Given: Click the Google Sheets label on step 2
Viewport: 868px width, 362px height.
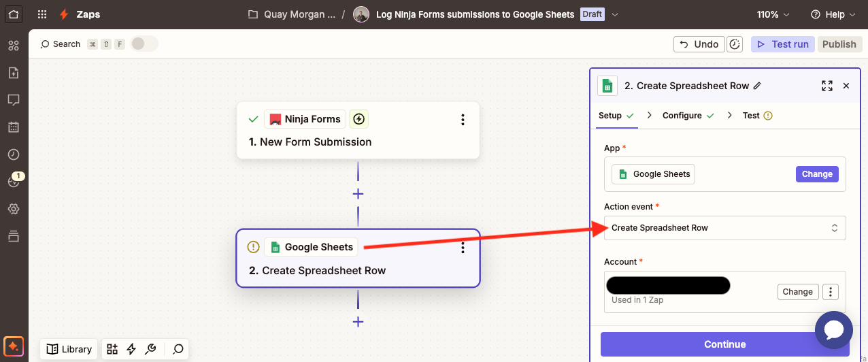Looking at the screenshot, I should 311,247.
